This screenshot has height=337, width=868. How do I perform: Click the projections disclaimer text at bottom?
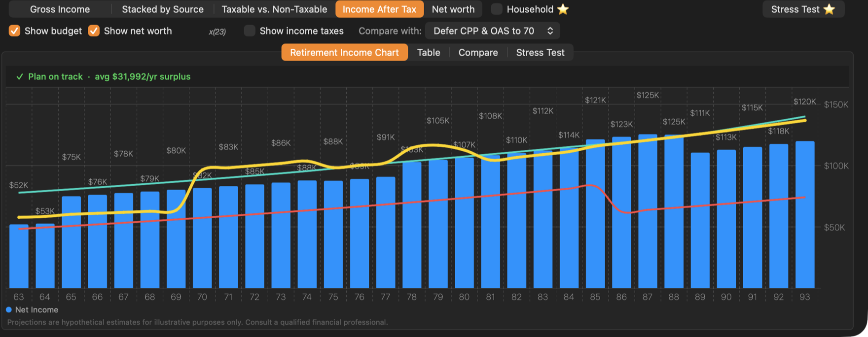click(197, 322)
